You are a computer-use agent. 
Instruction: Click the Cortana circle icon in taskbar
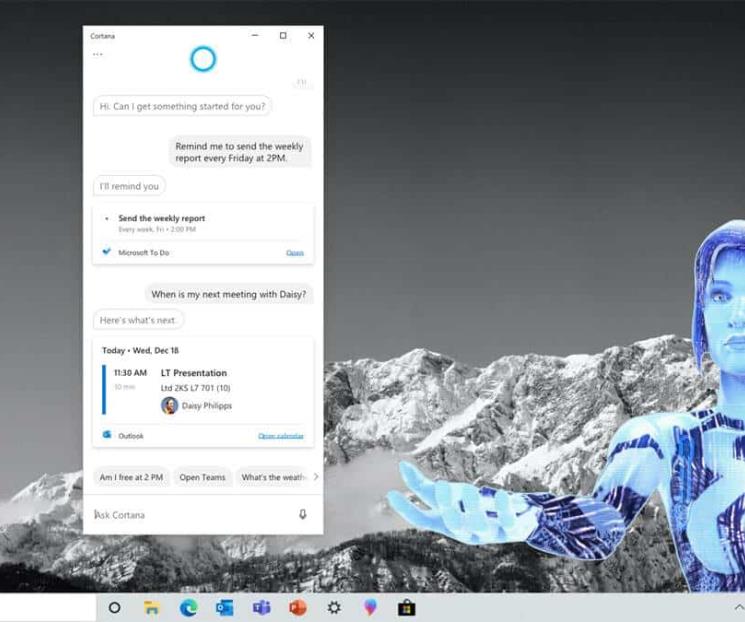(115, 607)
